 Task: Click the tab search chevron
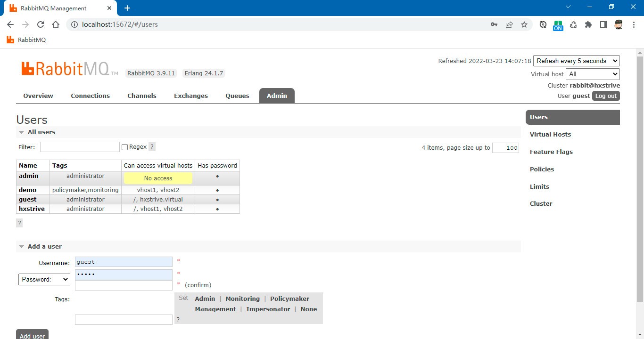[568, 7]
